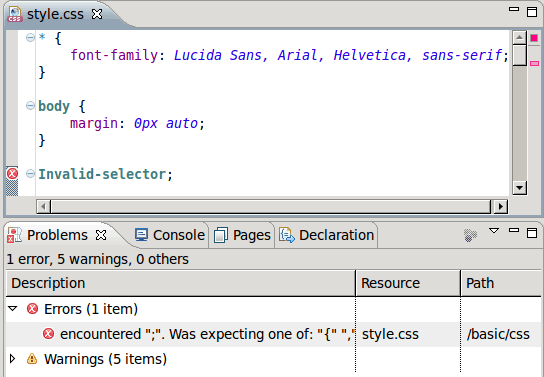Click the editor vertical scroll up arrow
This screenshot has height=377, width=544.
pyautogui.click(x=519, y=37)
